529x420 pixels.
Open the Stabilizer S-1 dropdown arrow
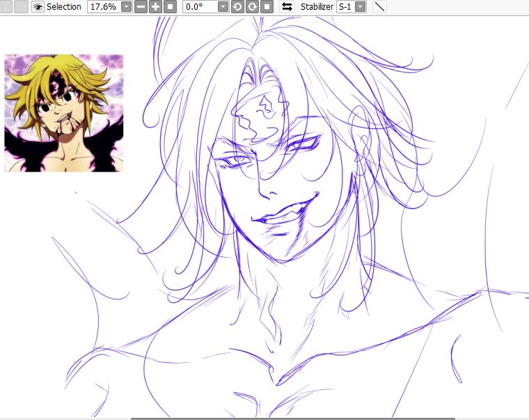(361, 7)
